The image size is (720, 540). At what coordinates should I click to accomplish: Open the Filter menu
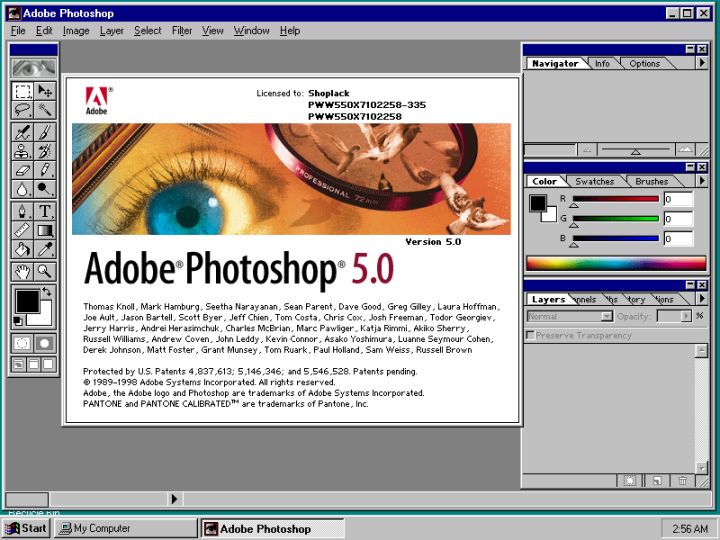click(x=182, y=31)
